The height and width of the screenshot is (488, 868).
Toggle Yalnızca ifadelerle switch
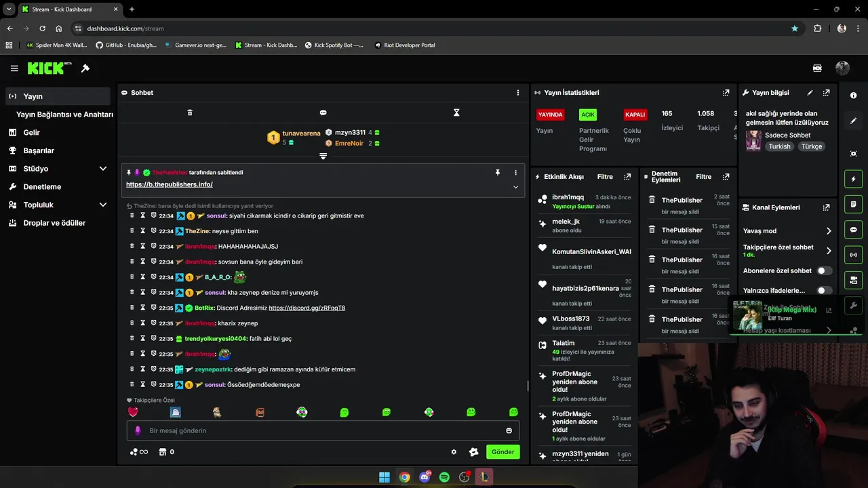(824, 290)
